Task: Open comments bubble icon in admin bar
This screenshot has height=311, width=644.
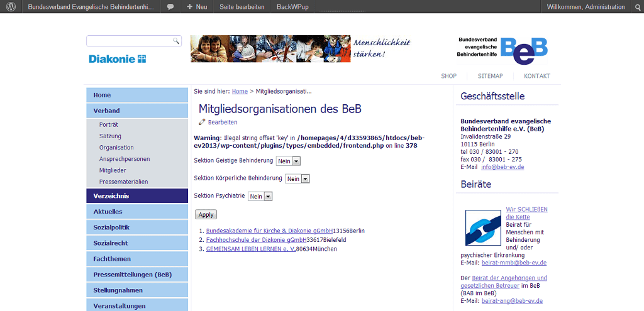Action: [x=170, y=7]
